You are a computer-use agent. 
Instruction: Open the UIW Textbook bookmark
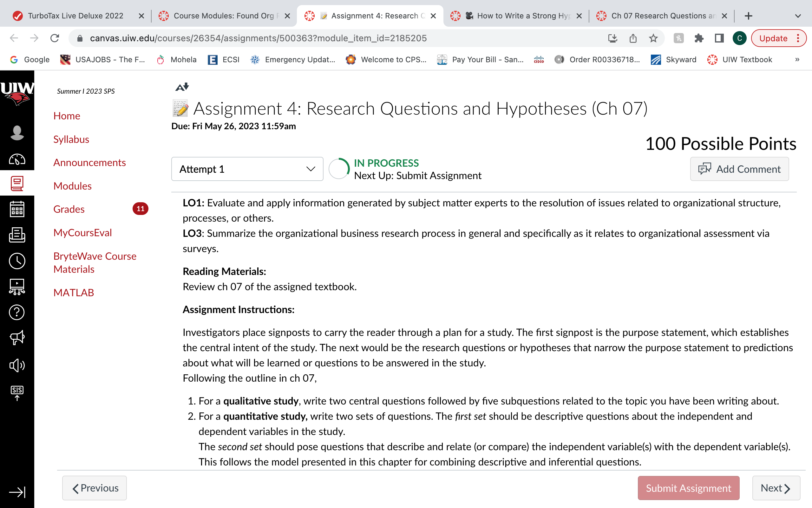pyautogui.click(x=740, y=59)
